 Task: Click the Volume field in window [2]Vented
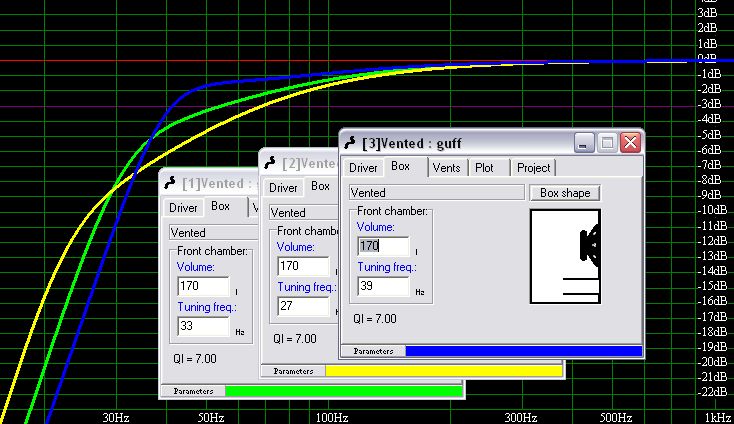pos(303,266)
